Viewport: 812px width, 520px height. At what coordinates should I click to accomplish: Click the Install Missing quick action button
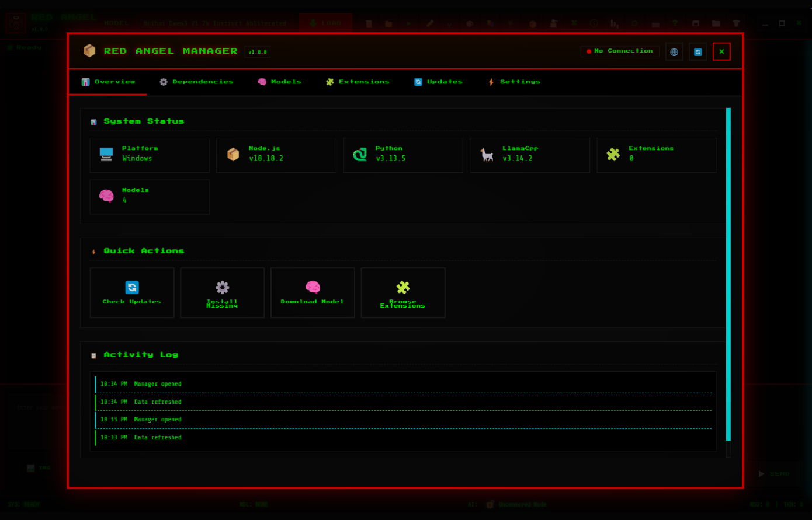tap(222, 293)
